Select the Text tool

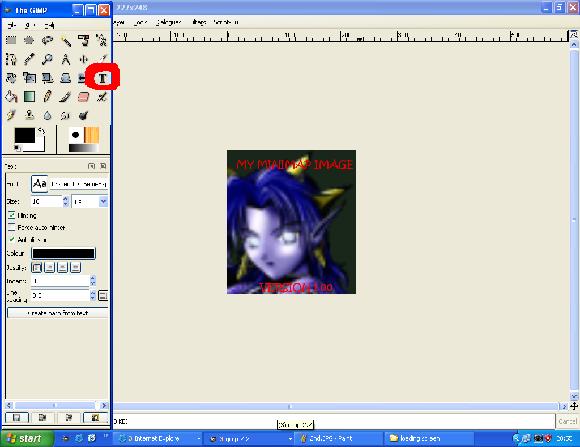102,78
